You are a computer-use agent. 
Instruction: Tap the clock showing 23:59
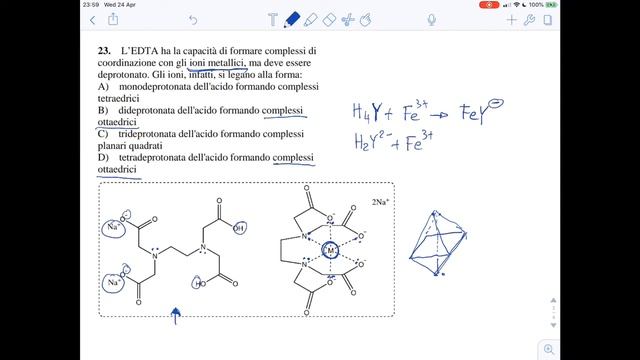tap(91, 5)
